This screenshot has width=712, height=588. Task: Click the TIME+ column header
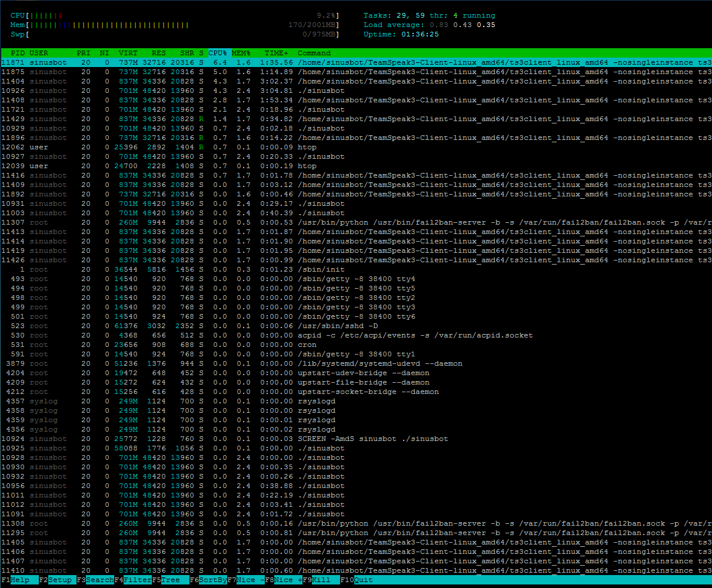coord(276,53)
